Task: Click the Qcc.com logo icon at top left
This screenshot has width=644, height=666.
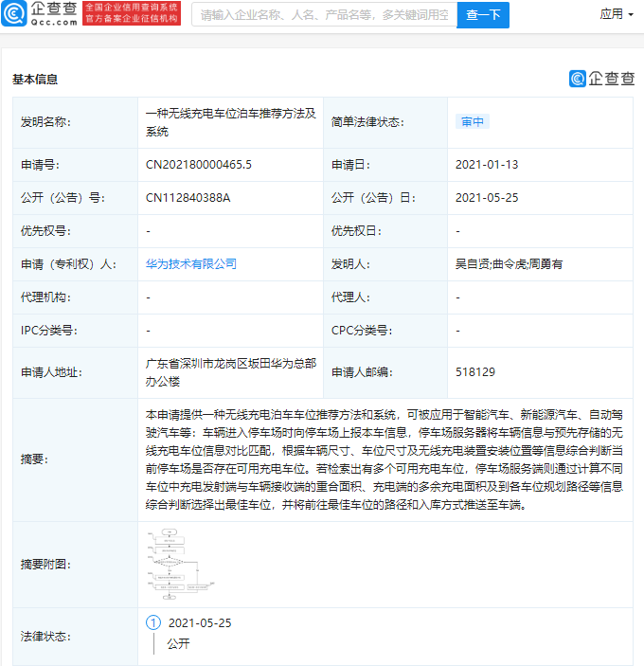Action: point(16,13)
